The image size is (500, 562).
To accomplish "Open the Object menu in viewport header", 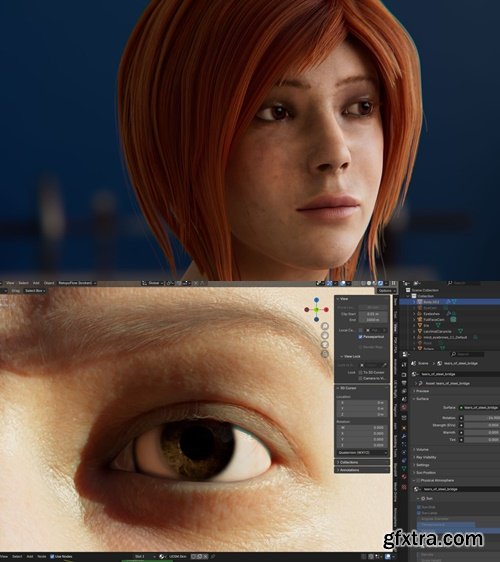I will (x=49, y=283).
